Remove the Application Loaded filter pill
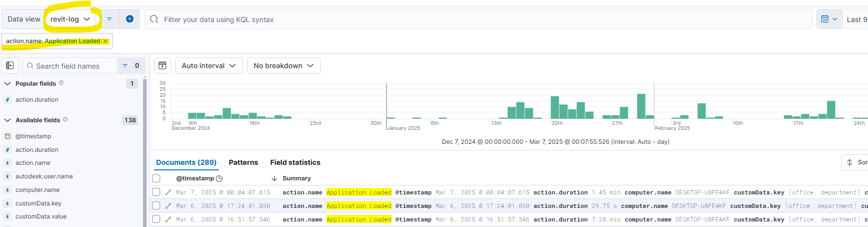Image resolution: width=868 pixels, height=227 pixels. tap(105, 41)
